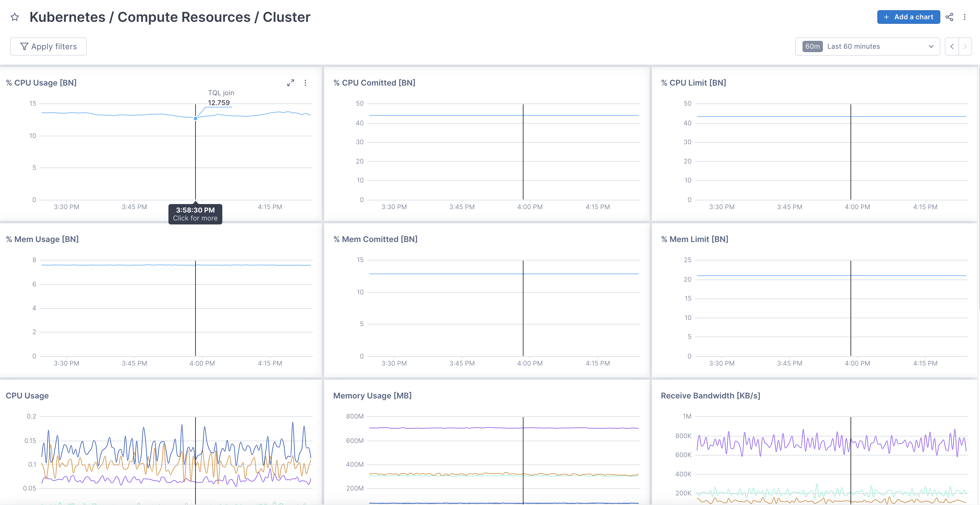Open the share dashboard icon

tap(950, 17)
